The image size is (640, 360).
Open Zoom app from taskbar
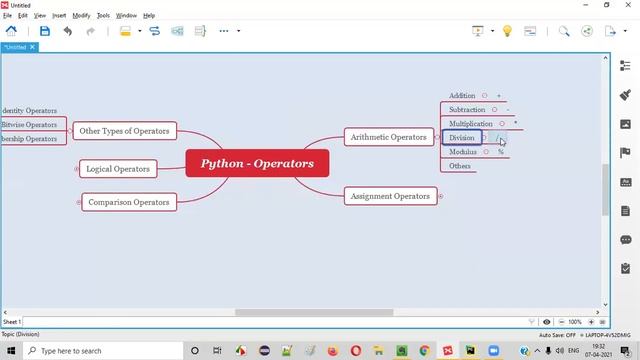pyautogui.click(x=493, y=351)
